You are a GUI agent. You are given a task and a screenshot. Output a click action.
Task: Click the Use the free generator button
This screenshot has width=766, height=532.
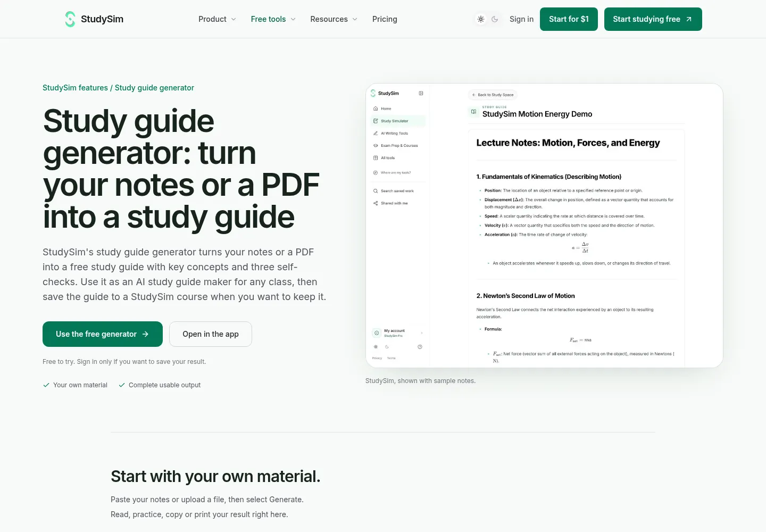pos(103,334)
